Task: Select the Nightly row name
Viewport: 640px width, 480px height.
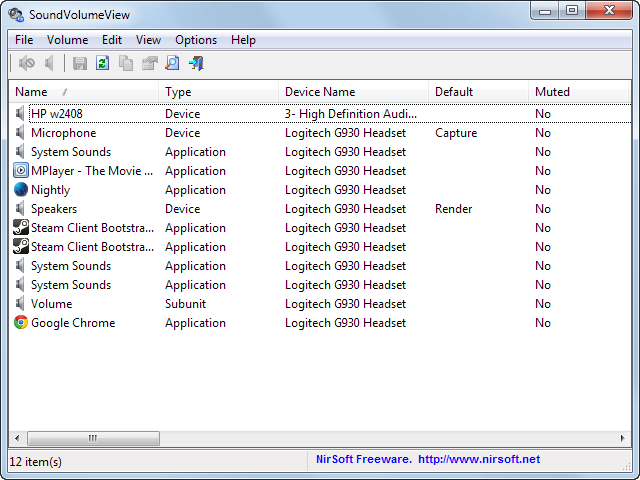Action: point(51,190)
